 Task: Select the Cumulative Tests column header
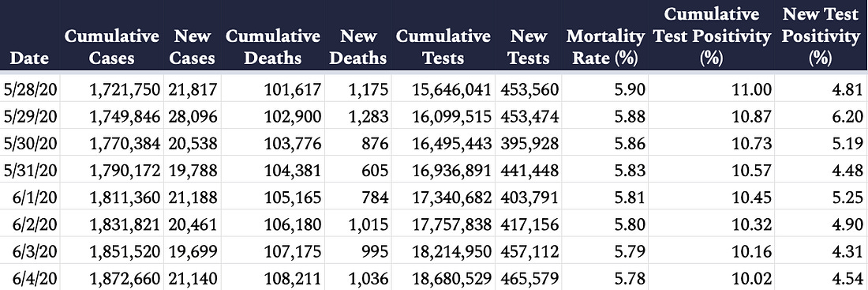pyautogui.click(x=443, y=47)
